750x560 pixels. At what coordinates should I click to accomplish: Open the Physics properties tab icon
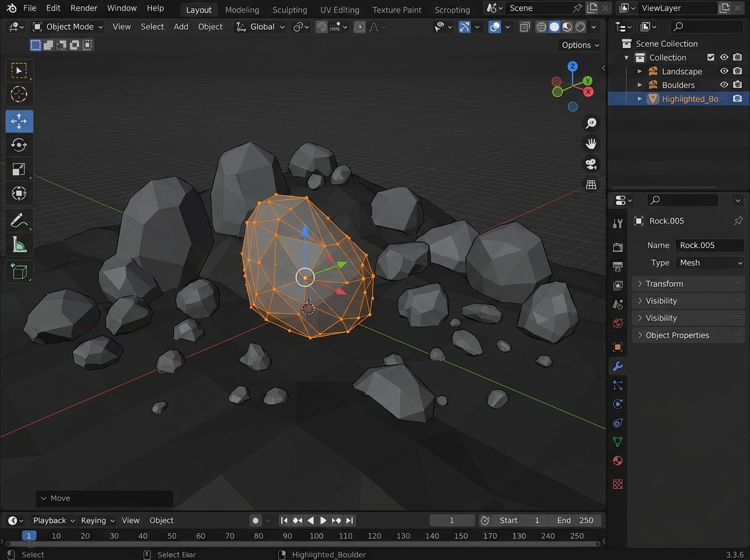[x=617, y=404]
